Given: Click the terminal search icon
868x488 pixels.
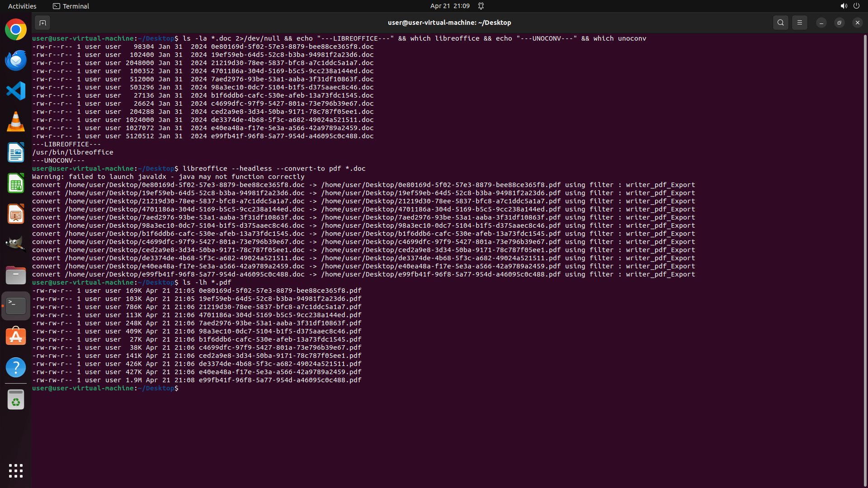Looking at the screenshot, I should 780,23.
